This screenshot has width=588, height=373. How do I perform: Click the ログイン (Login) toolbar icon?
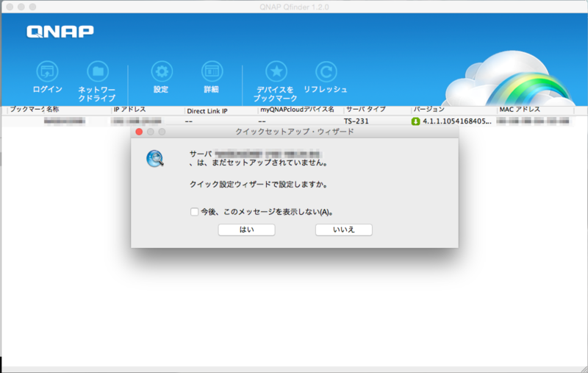click(x=47, y=71)
